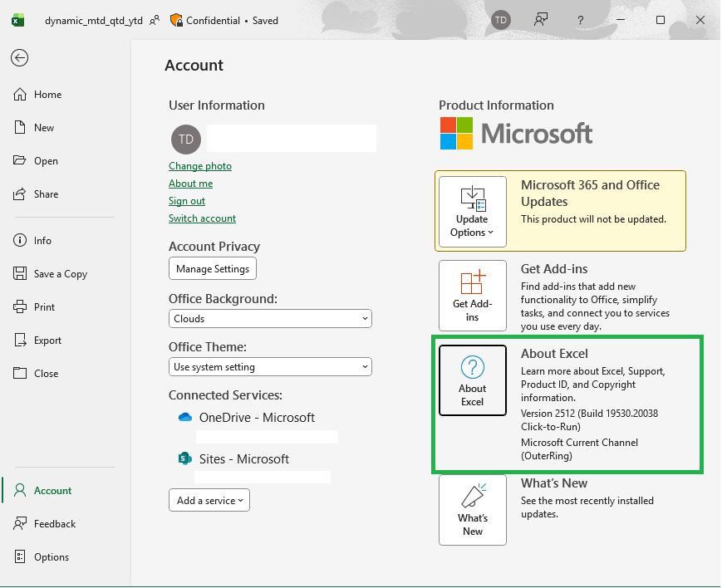Click the OneDrive cloud icon
This screenshot has height=588, width=722.
pos(185,417)
